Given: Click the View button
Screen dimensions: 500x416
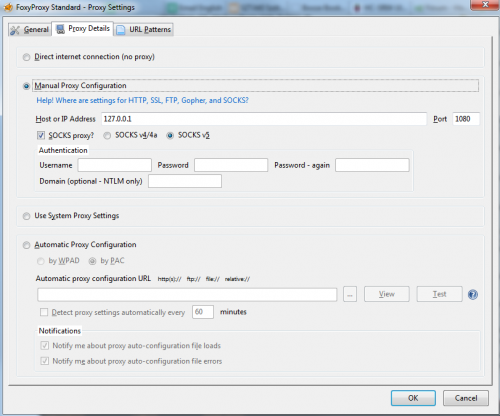Looking at the screenshot, I should (387, 294).
